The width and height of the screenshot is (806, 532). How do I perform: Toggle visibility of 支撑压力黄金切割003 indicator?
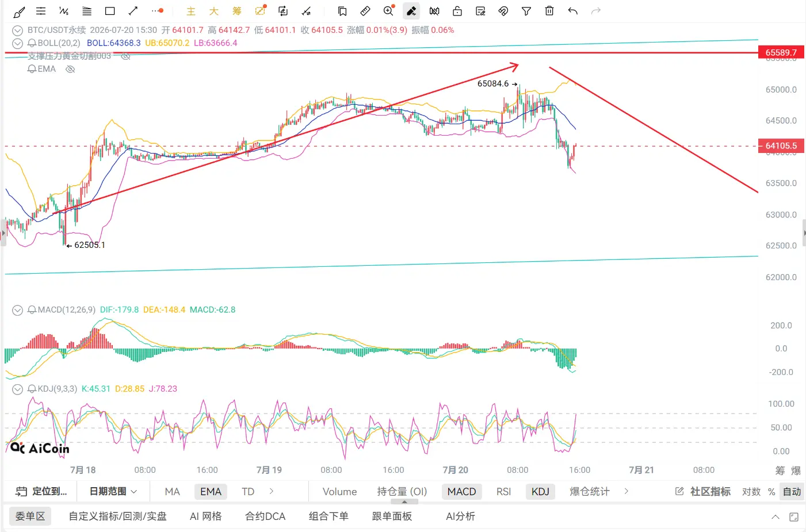(126, 56)
